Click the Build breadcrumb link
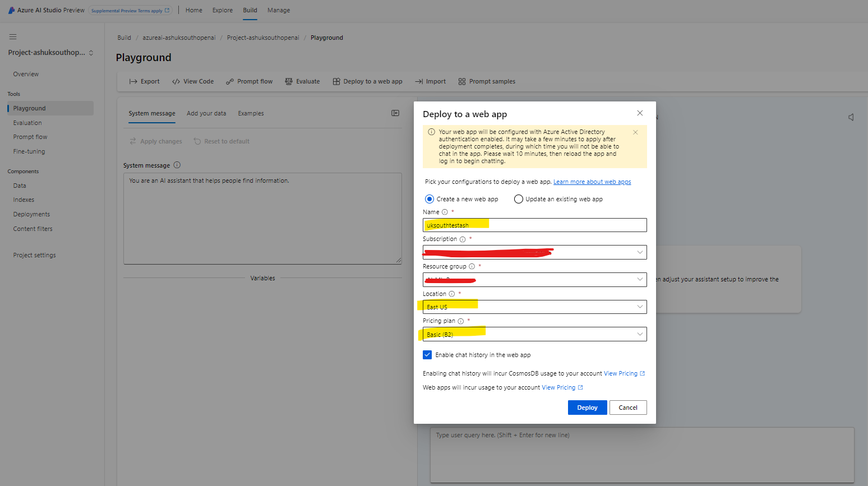 [x=124, y=38]
